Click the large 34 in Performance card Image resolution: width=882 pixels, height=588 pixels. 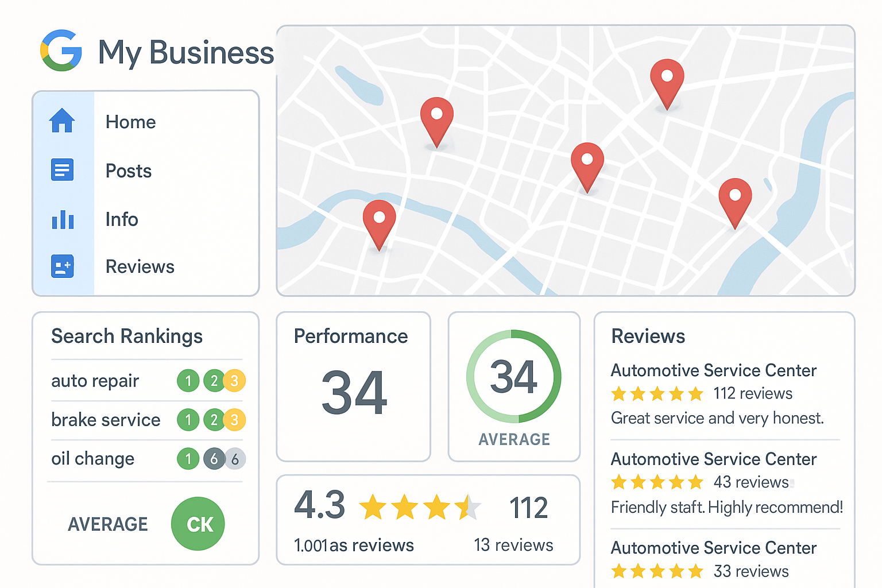[x=354, y=393]
